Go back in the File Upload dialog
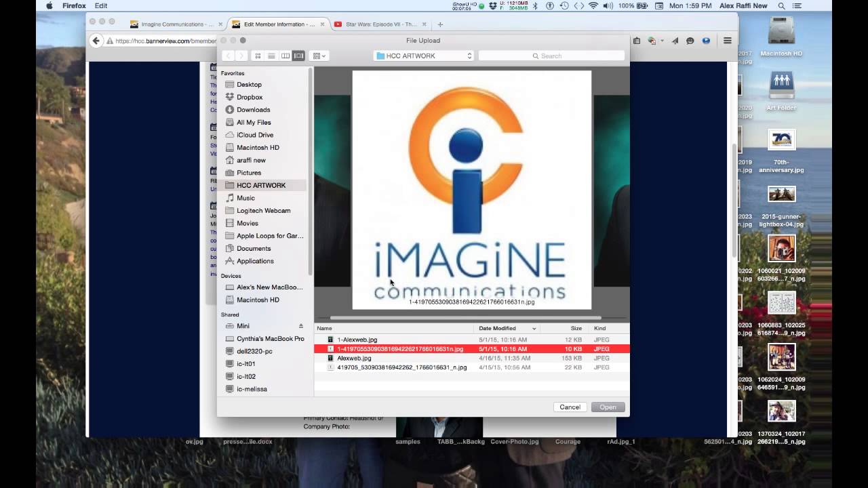The image size is (868, 488). click(x=228, y=56)
